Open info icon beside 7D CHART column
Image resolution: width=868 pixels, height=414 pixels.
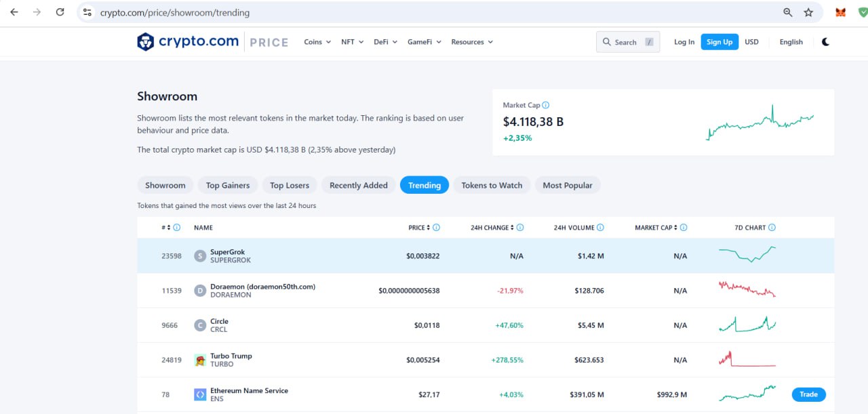tap(772, 228)
